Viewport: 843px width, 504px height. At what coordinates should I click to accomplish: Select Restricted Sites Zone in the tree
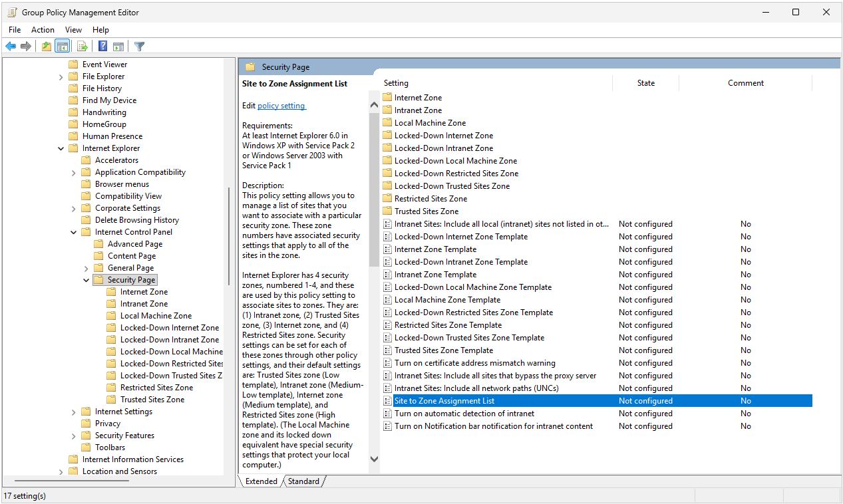pyautogui.click(x=156, y=388)
